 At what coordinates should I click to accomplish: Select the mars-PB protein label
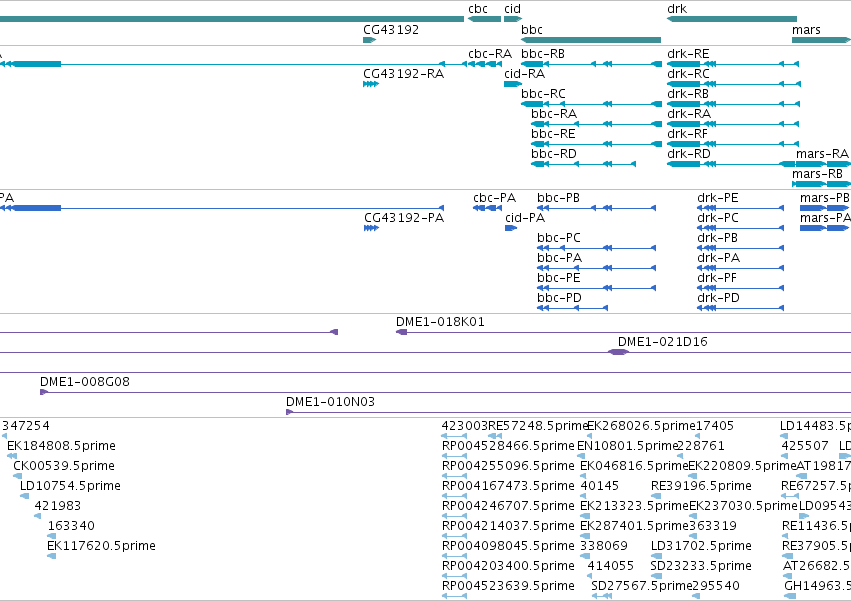click(824, 198)
